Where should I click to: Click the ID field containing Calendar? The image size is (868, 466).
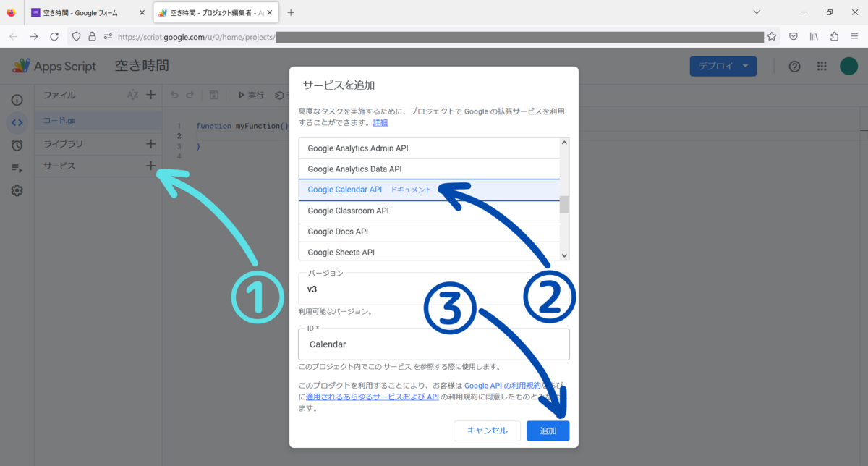click(434, 344)
